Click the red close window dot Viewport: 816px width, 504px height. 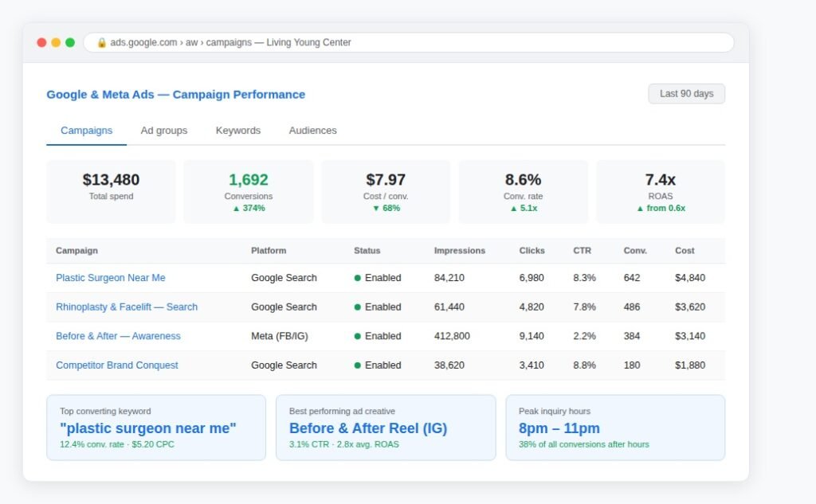41,43
